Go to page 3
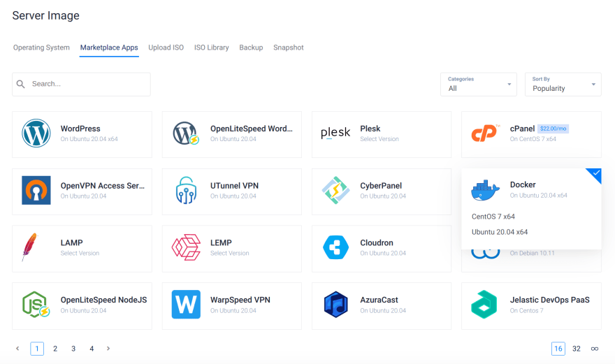 coord(73,349)
